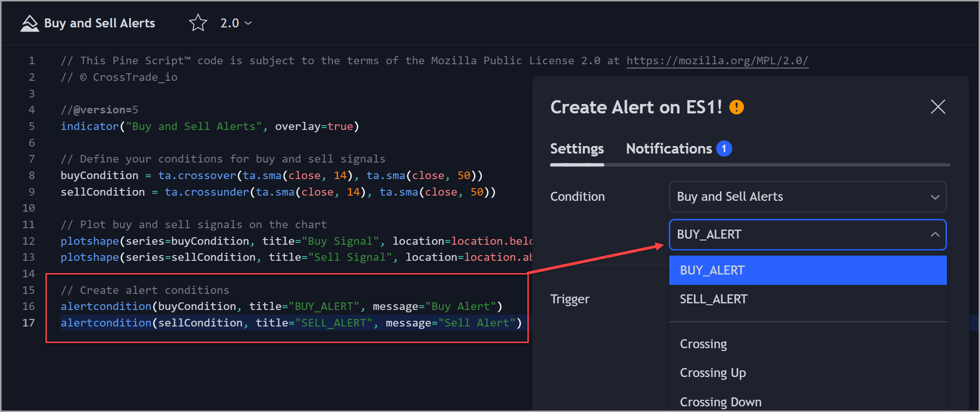This screenshot has height=412, width=980.
Task: Click the orange warning icon next to ES1!
Action: click(x=736, y=107)
